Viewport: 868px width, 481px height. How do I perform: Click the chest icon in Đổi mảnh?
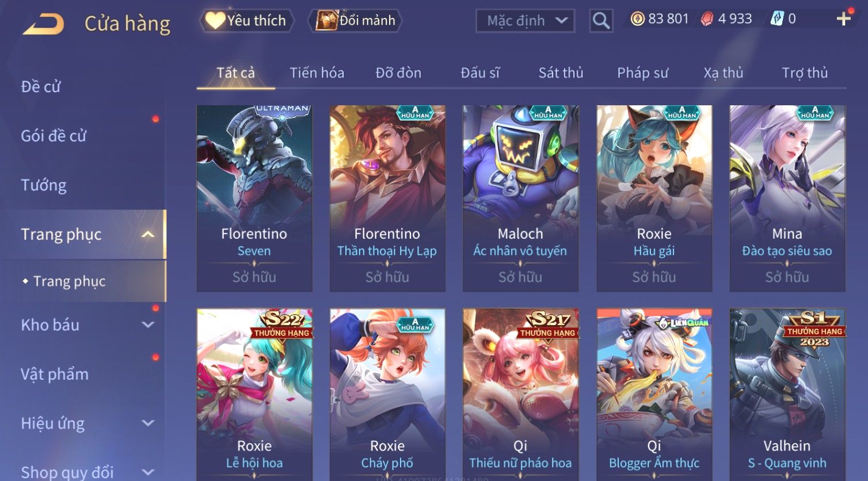pos(326,20)
